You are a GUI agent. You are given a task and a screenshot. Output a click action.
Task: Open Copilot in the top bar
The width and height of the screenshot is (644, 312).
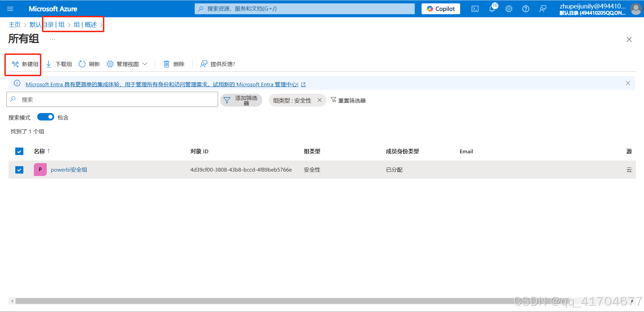(440, 8)
